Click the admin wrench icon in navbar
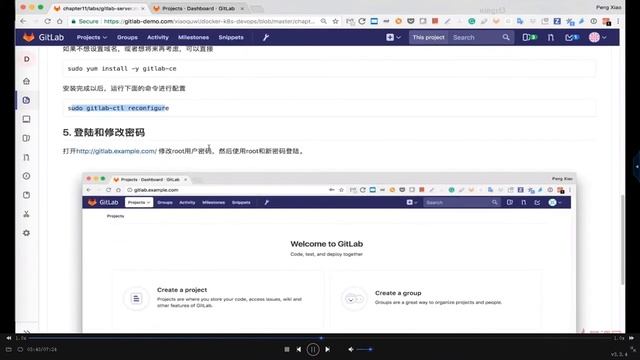640x360 pixels. pyautogui.click(x=266, y=37)
